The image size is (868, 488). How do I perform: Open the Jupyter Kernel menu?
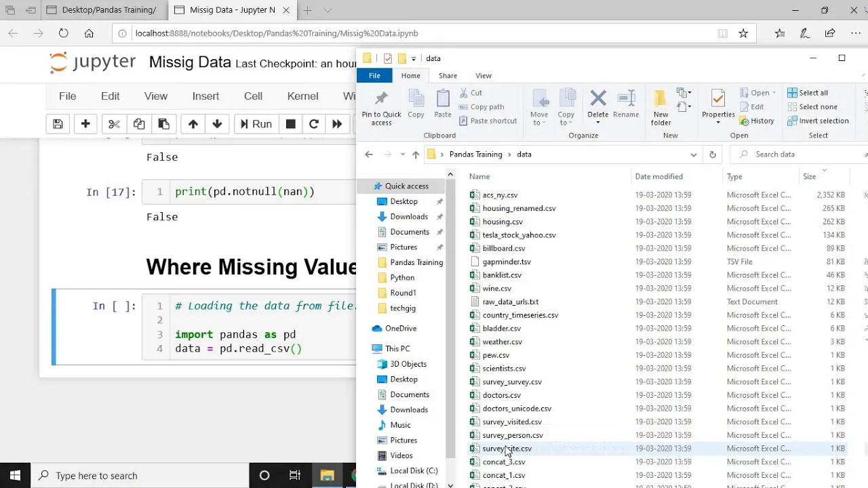pyautogui.click(x=302, y=96)
